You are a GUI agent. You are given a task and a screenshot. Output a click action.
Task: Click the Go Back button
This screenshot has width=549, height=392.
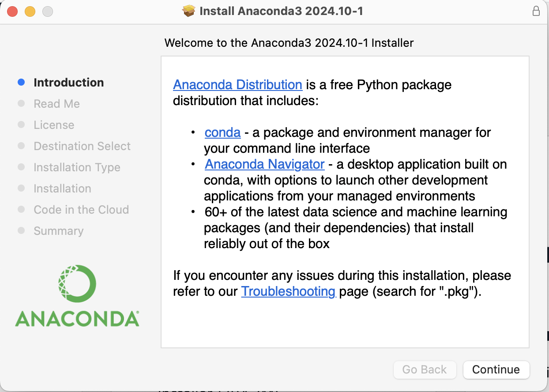tap(424, 369)
